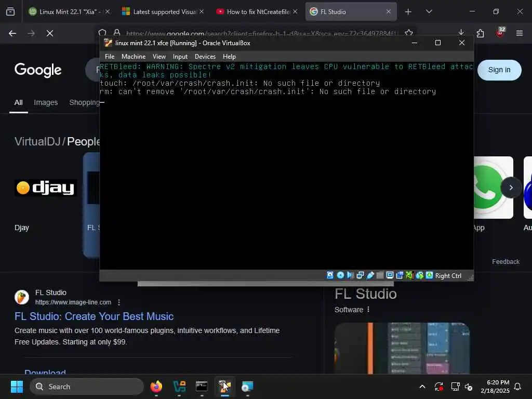Open the Djay carousel card

click(x=46, y=205)
